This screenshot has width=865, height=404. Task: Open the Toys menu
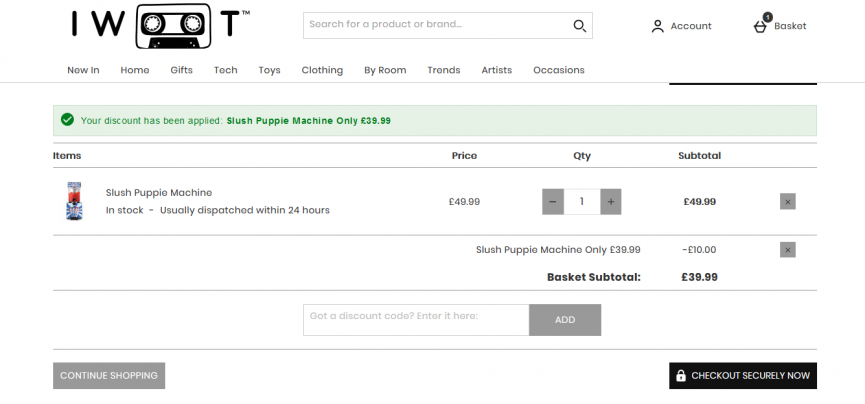coord(269,70)
